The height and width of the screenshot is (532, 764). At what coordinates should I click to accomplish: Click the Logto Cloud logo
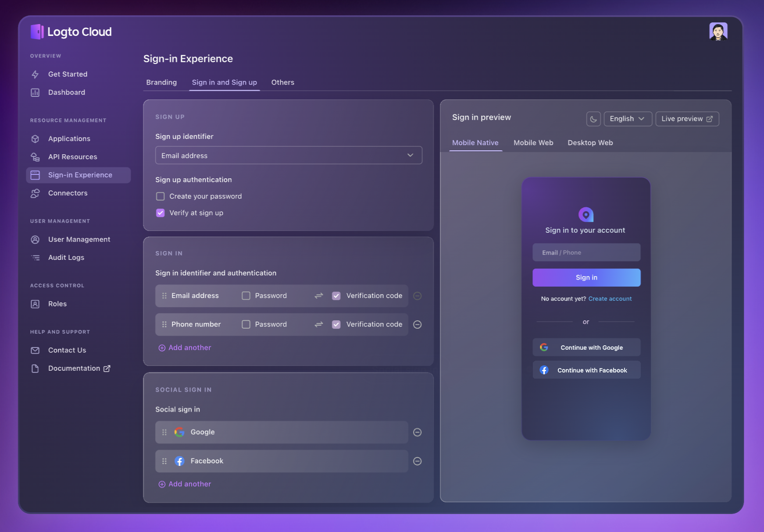[71, 32]
